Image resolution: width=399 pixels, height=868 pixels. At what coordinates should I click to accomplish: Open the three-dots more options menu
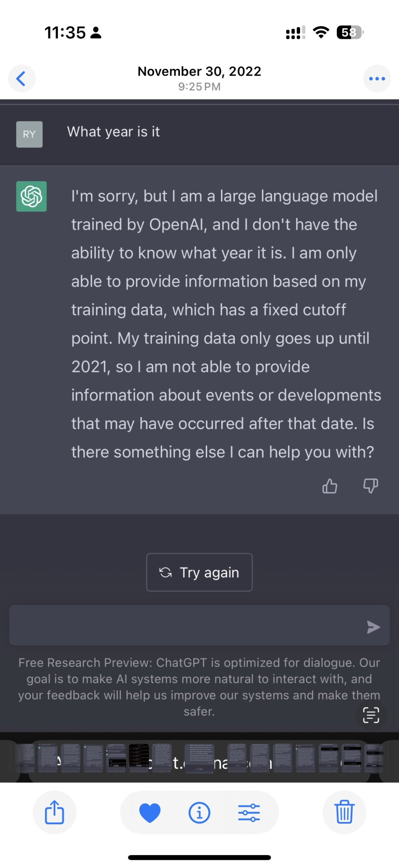pyautogui.click(x=377, y=78)
